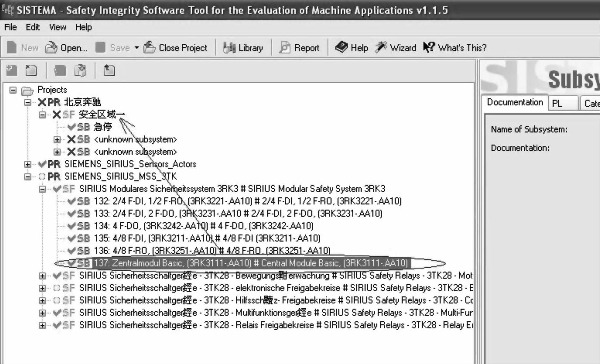Select the Projects folder item

pos(52,90)
